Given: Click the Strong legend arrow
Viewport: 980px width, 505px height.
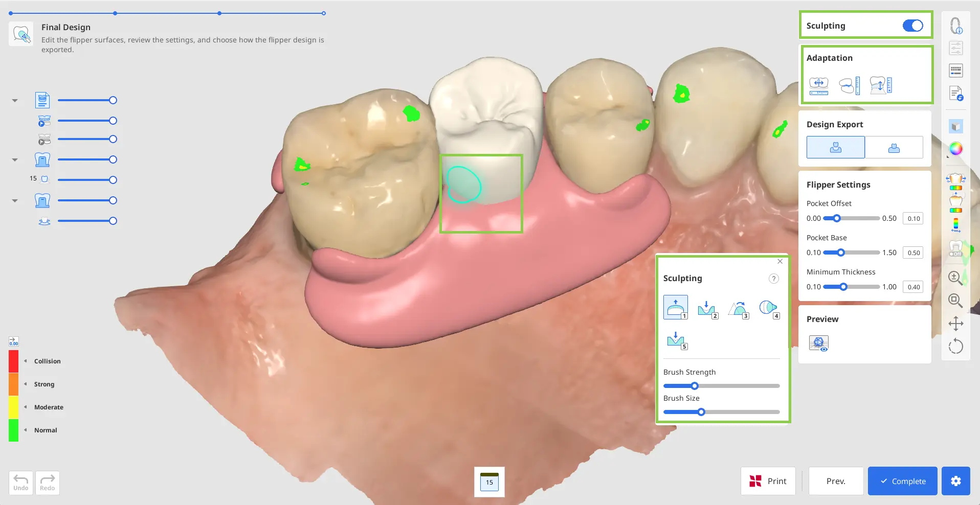Looking at the screenshot, I should coord(25,384).
